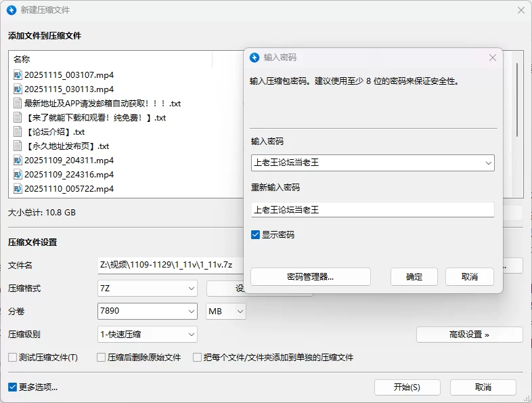Click the 确定 button

click(x=414, y=276)
